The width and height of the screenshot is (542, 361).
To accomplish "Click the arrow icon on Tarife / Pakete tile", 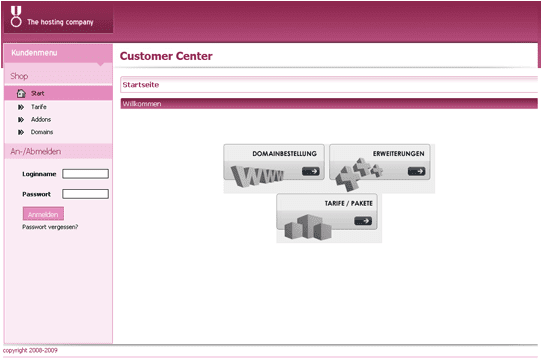I will pos(363,221).
